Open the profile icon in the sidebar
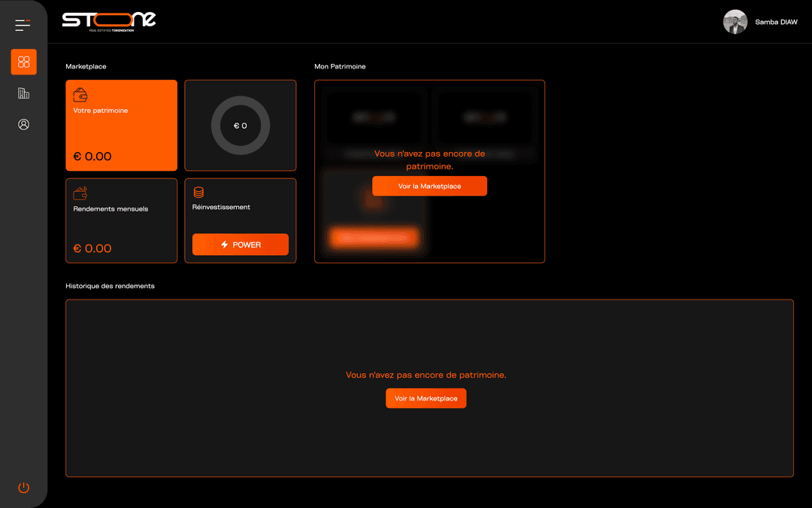 coord(23,124)
